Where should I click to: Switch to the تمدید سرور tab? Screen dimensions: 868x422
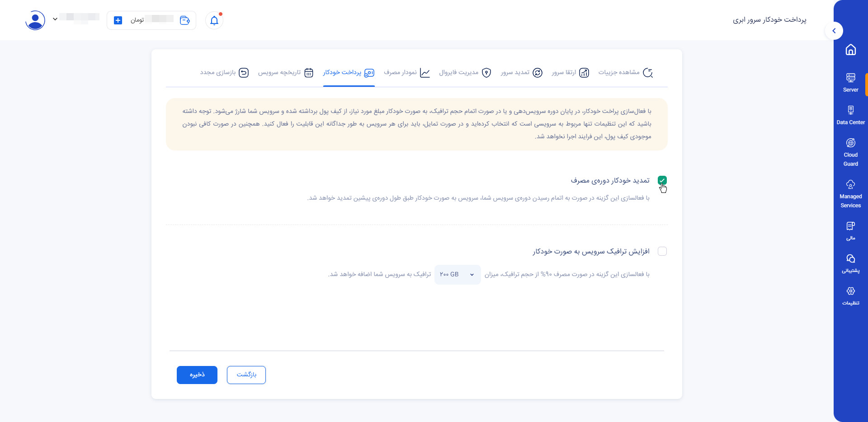click(x=521, y=73)
